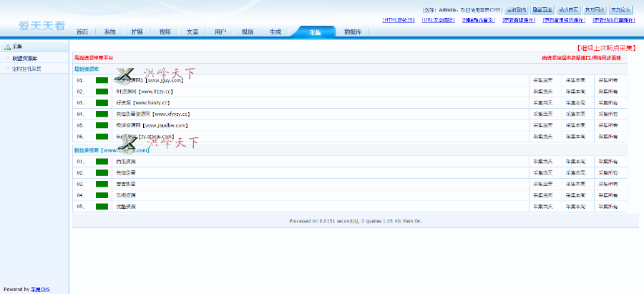
Task: Click 采集当天 for 乐视资源 row
Action: pyautogui.click(x=543, y=195)
